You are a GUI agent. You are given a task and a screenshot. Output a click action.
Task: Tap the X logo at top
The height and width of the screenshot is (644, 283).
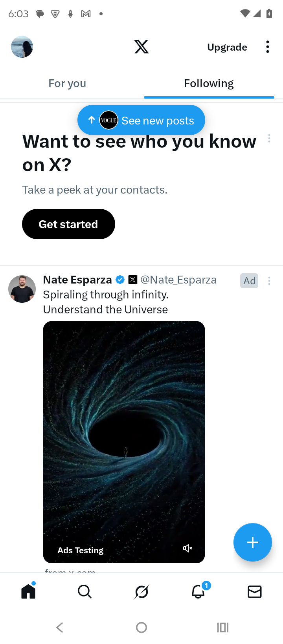[141, 47]
